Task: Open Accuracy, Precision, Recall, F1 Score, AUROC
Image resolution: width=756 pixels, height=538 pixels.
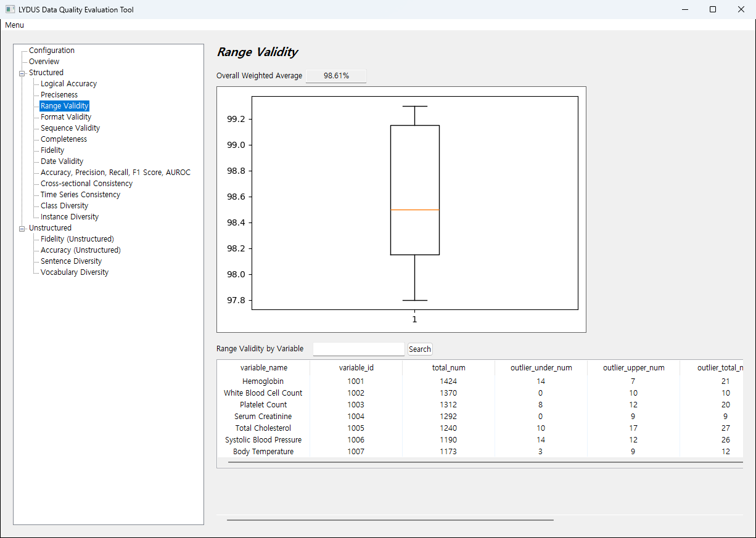Action: (115, 173)
